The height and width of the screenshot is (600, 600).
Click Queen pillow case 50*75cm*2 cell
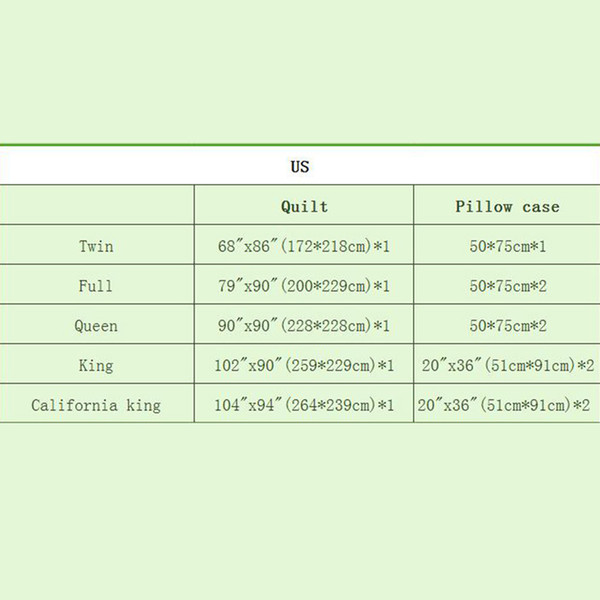point(507,326)
